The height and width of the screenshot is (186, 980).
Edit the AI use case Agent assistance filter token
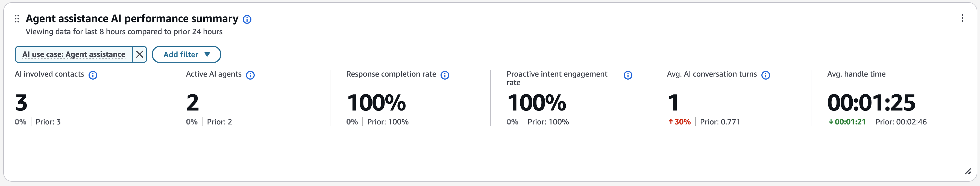(75, 54)
